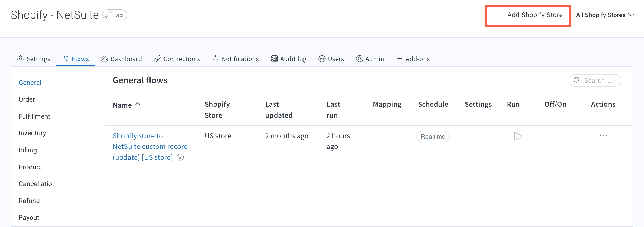
Task: Click the Shopify Store column header
Action: [217, 110]
